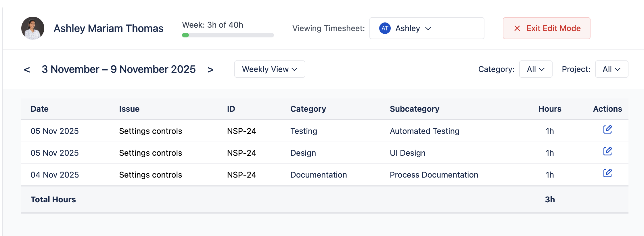Click the Hours column header
644x236 pixels.
(550, 109)
